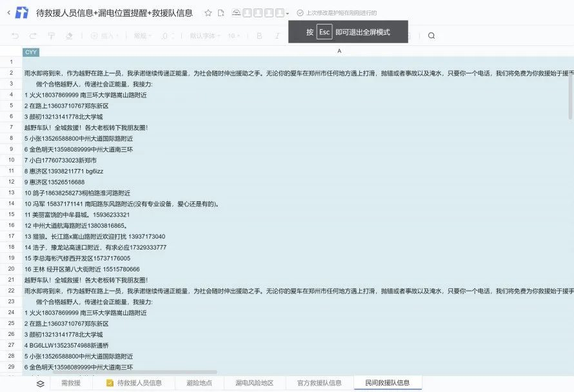Click the clear formatting eraser icon
Screen dimensions: 574x392
69,35
